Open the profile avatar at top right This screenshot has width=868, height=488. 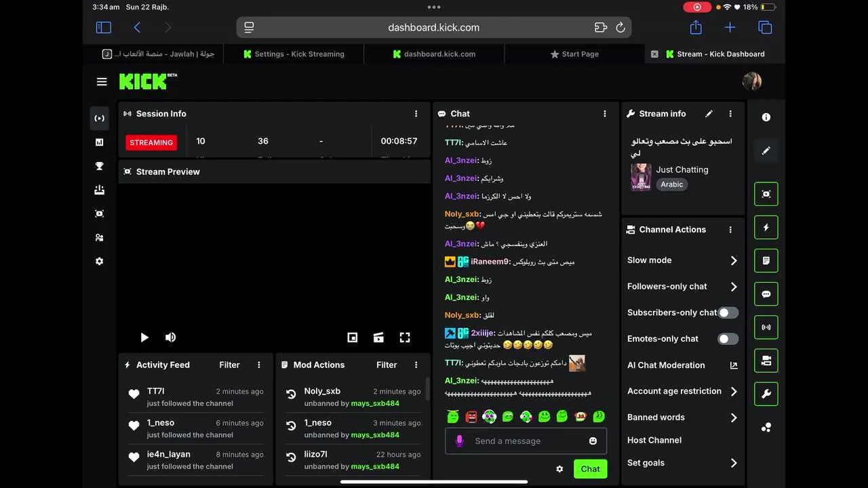[x=752, y=81]
